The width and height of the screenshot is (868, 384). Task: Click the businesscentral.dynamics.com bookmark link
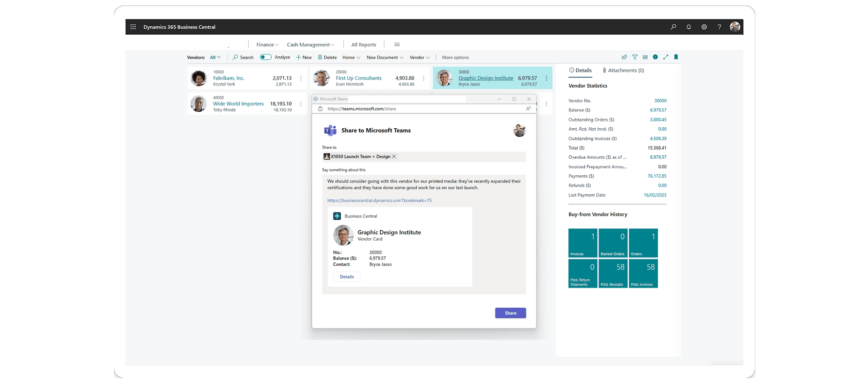(x=379, y=201)
